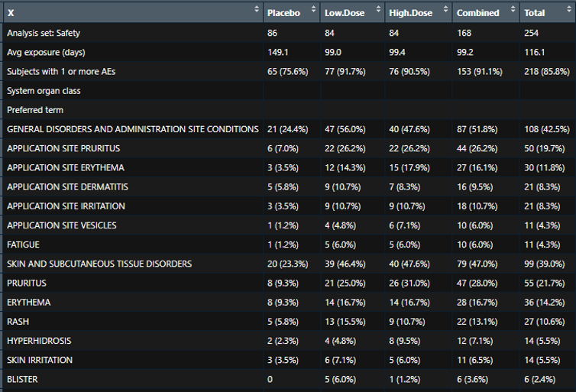Click the Placebo column header label
The image size is (576, 392).
(x=283, y=12)
